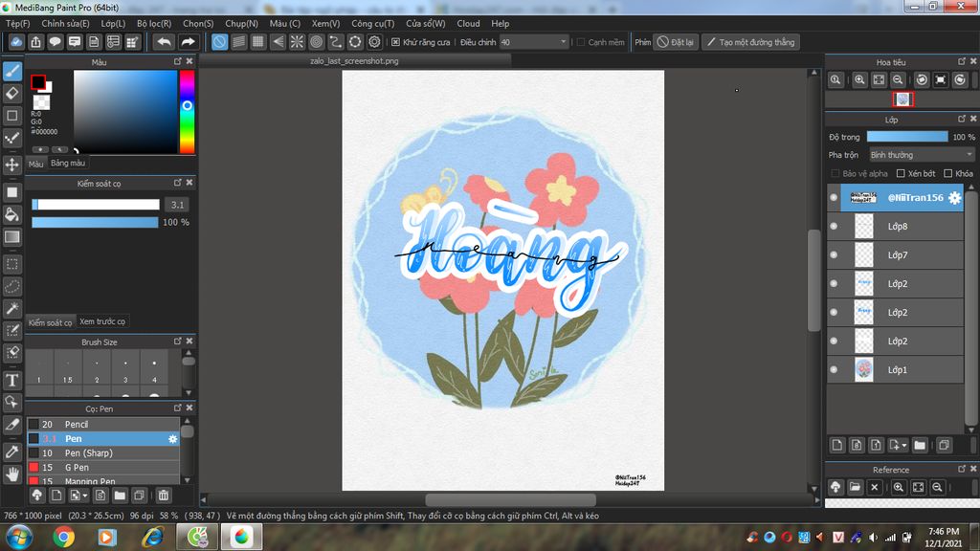Select the G Pen brush
The width and height of the screenshot is (980, 551).
pos(103,467)
